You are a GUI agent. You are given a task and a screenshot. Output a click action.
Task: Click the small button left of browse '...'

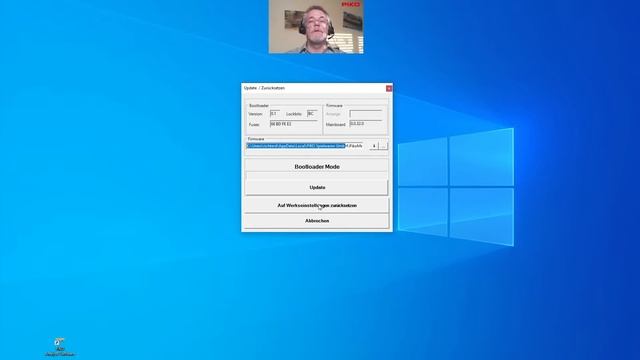[x=374, y=146]
